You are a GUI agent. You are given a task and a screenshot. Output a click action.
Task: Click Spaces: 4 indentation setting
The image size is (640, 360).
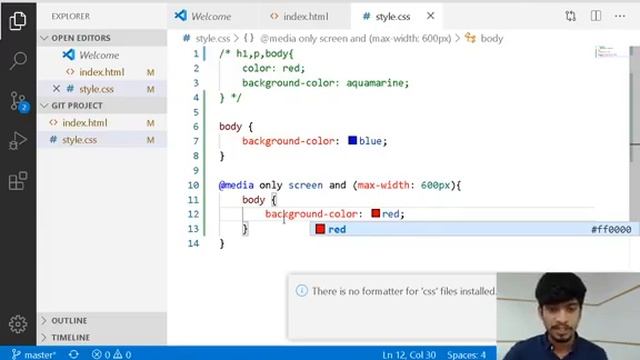[466, 355]
